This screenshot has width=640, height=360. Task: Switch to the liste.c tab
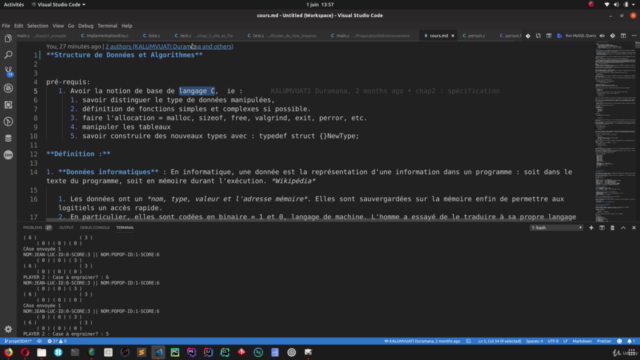click(x=151, y=36)
